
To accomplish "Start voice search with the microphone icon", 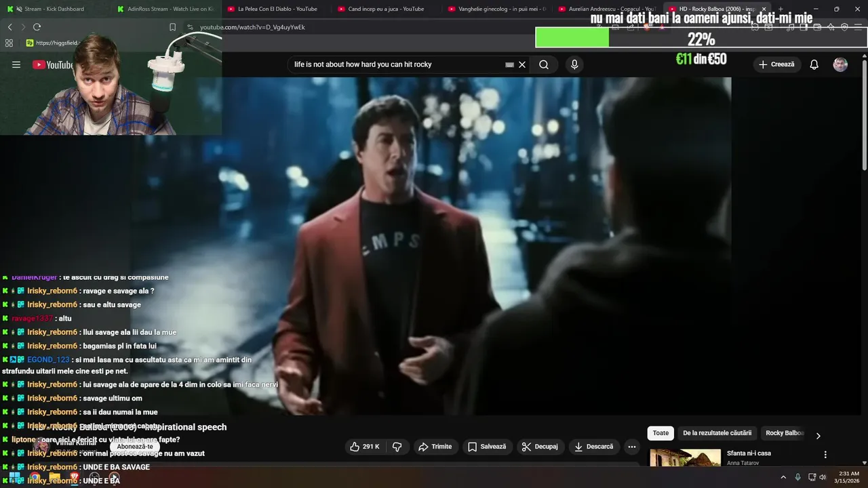I will (574, 64).
